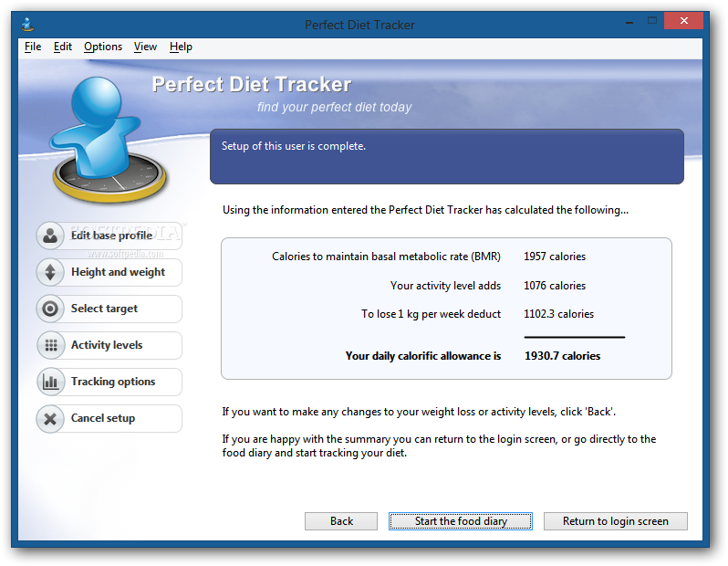Open the Edit menu

(x=63, y=47)
